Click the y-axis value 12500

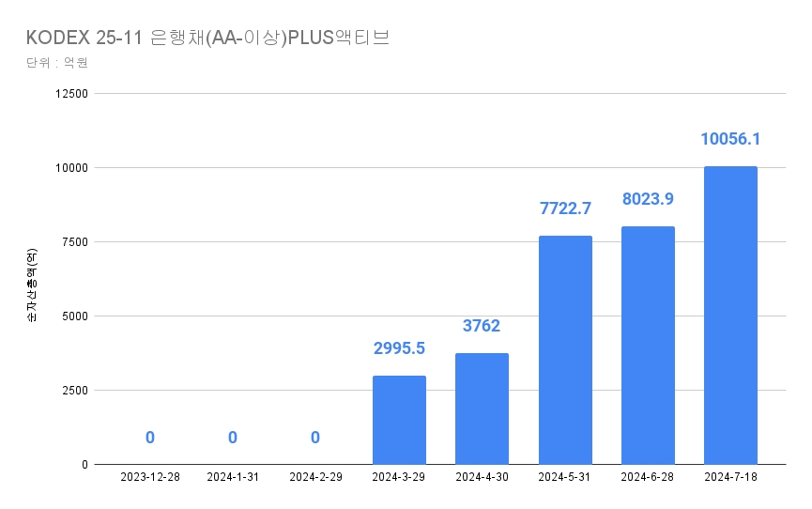pos(72,94)
